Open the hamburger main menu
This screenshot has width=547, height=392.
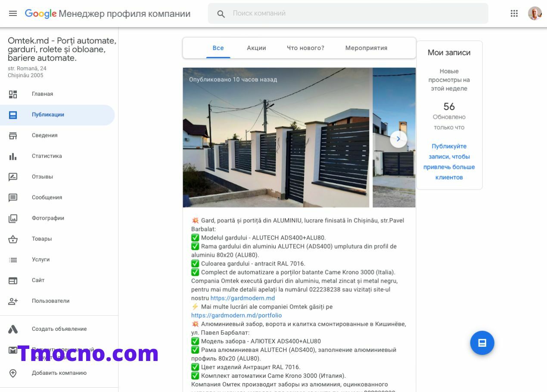click(x=13, y=13)
